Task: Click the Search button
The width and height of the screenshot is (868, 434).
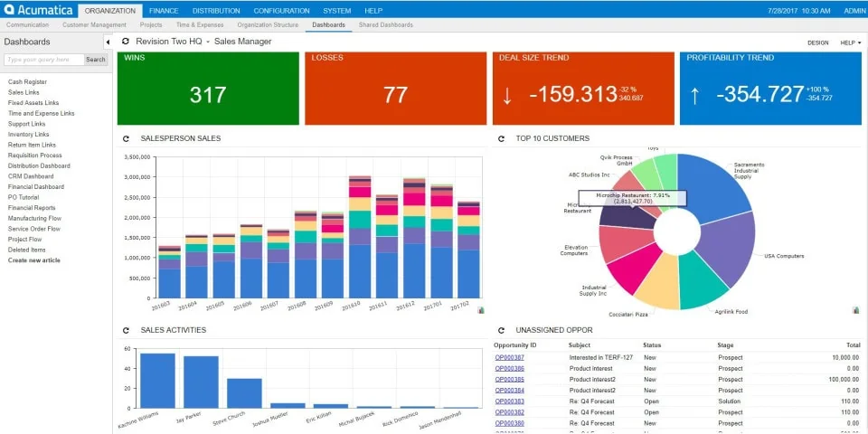Action: coord(96,60)
